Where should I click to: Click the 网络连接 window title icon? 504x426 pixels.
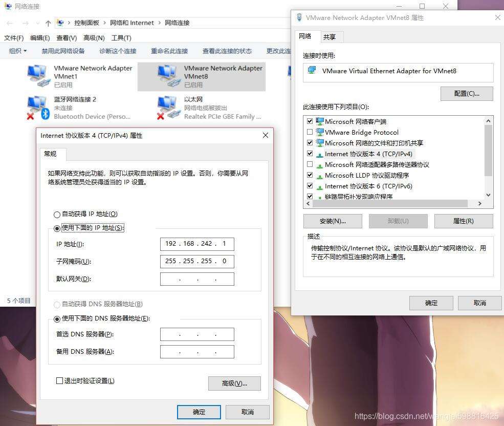(8, 6)
